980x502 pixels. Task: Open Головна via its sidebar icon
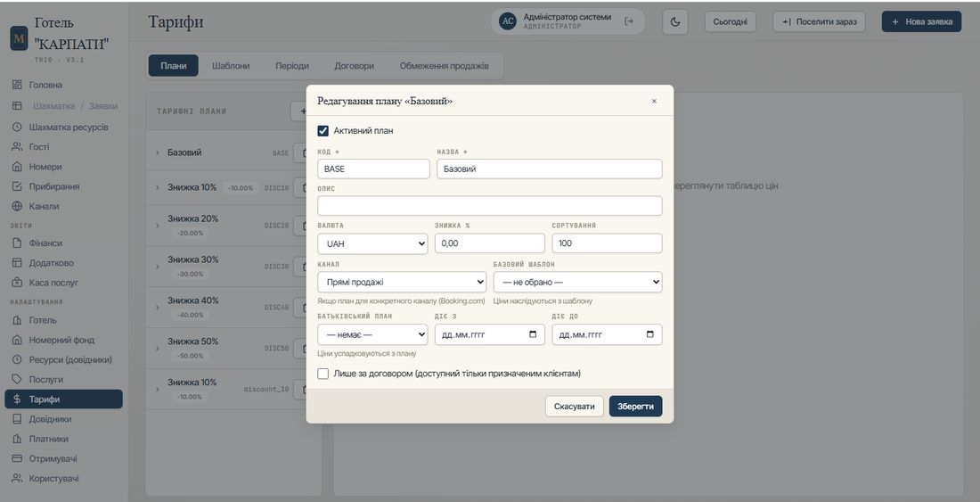tap(18, 85)
